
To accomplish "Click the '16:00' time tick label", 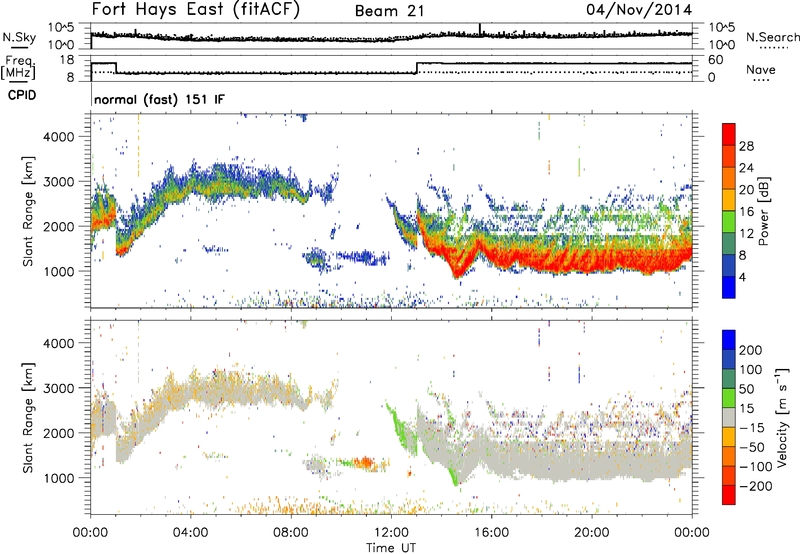I will [x=491, y=533].
